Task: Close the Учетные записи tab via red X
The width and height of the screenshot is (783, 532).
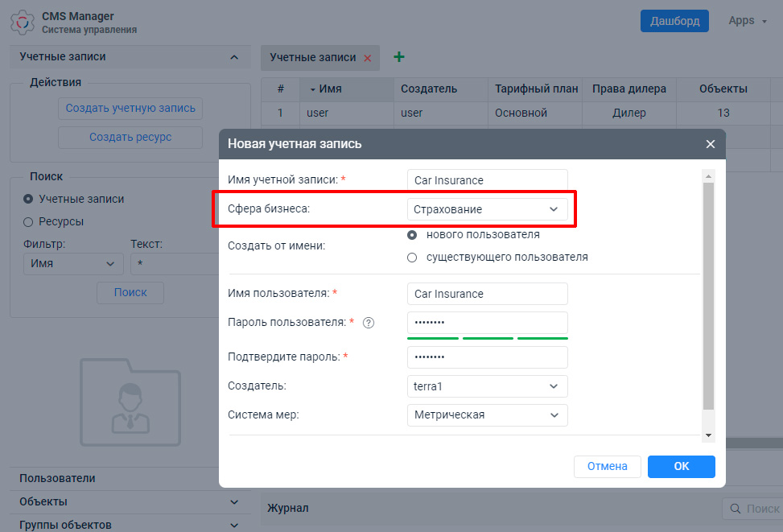Action: [368, 58]
